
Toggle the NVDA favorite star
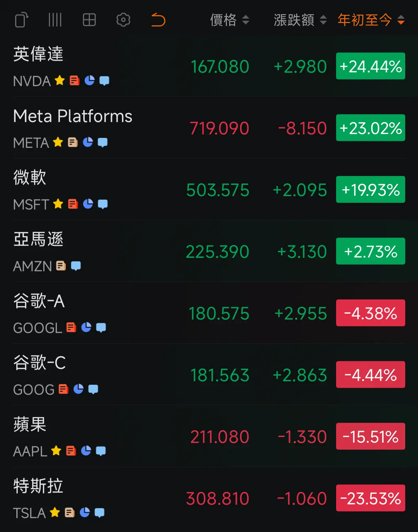tap(60, 81)
